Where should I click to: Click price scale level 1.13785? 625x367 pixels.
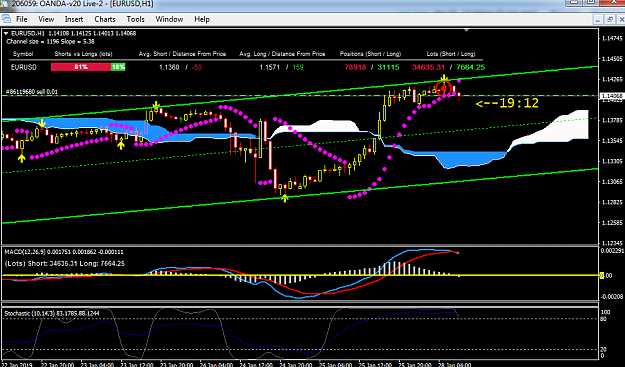click(611, 120)
